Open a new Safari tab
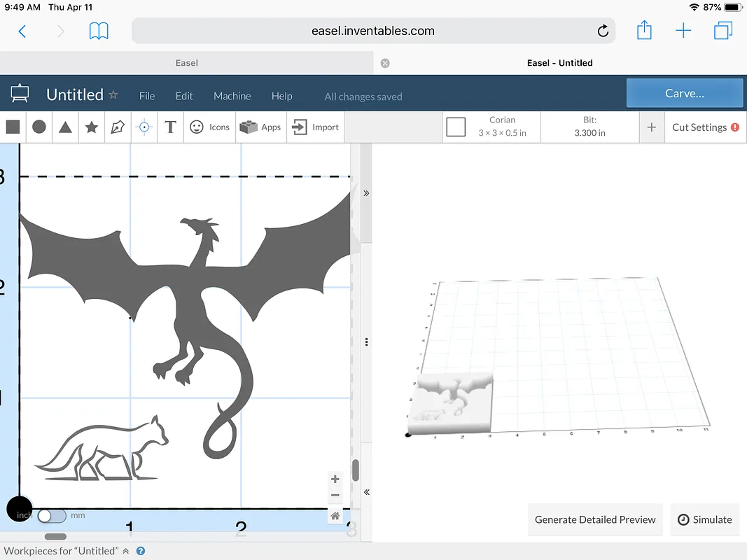747x560 pixels. click(683, 31)
